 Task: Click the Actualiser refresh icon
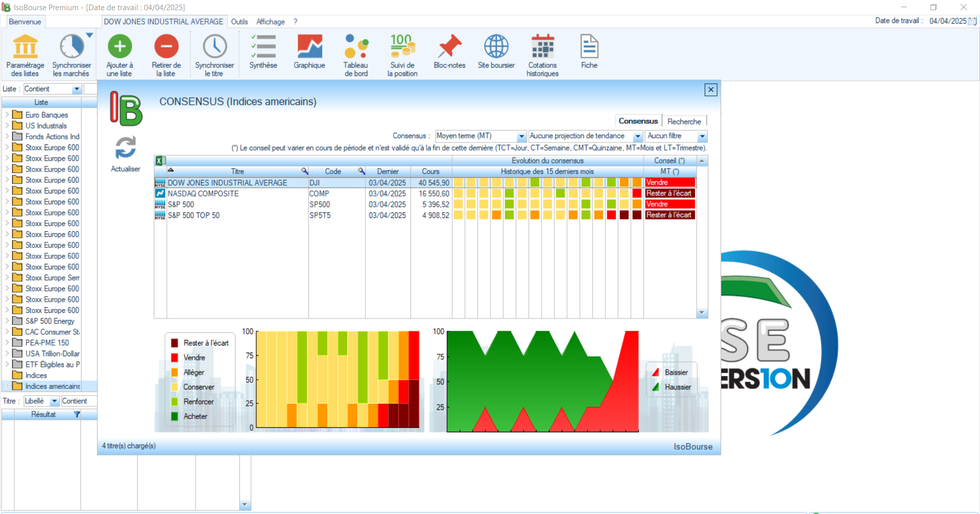point(126,149)
